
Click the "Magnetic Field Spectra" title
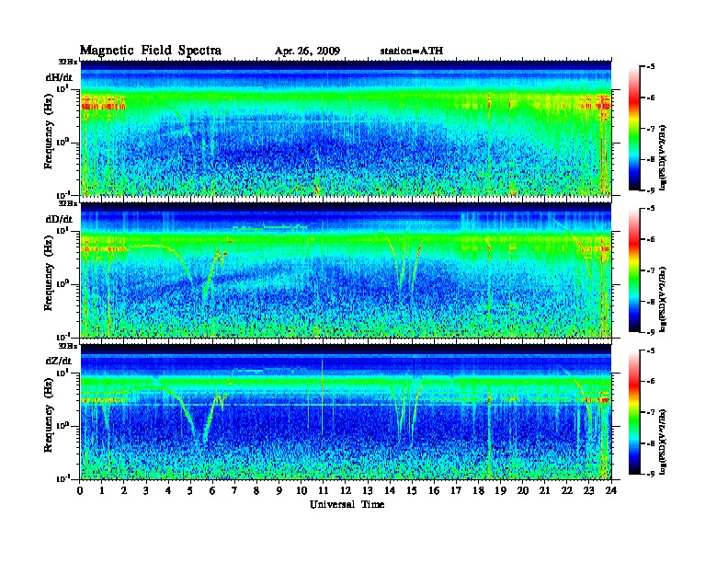tap(151, 51)
